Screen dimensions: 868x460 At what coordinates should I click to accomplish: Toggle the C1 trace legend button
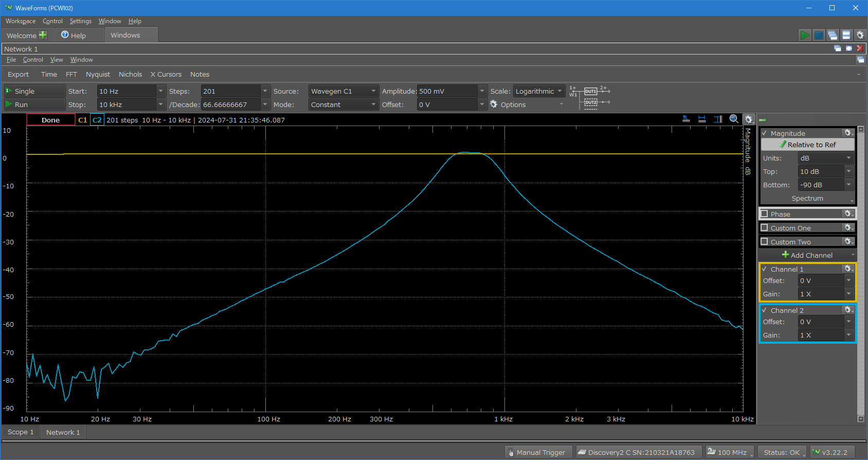click(x=82, y=120)
